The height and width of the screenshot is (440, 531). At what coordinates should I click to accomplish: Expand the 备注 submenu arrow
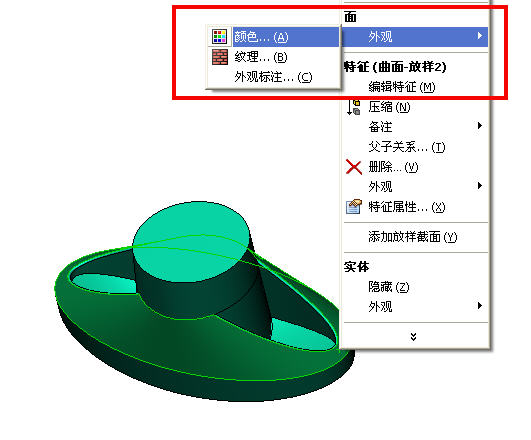point(480,126)
